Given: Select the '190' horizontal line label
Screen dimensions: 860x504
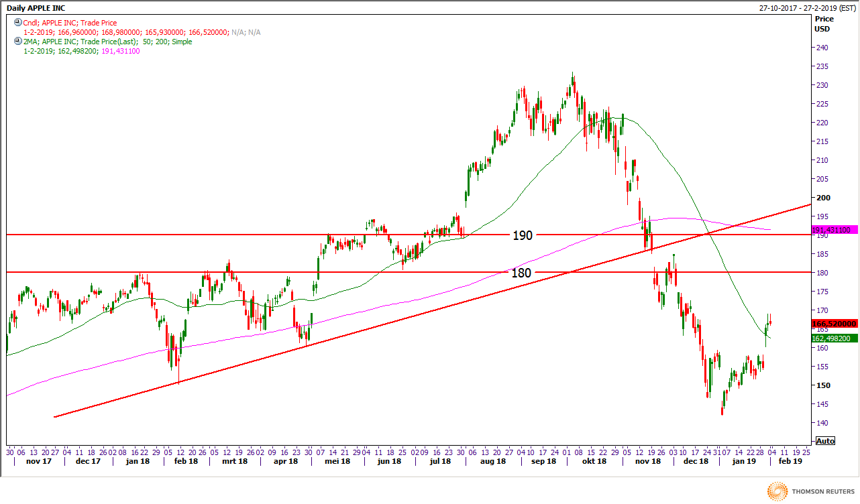Looking at the screenshot, I should (523, 235).
